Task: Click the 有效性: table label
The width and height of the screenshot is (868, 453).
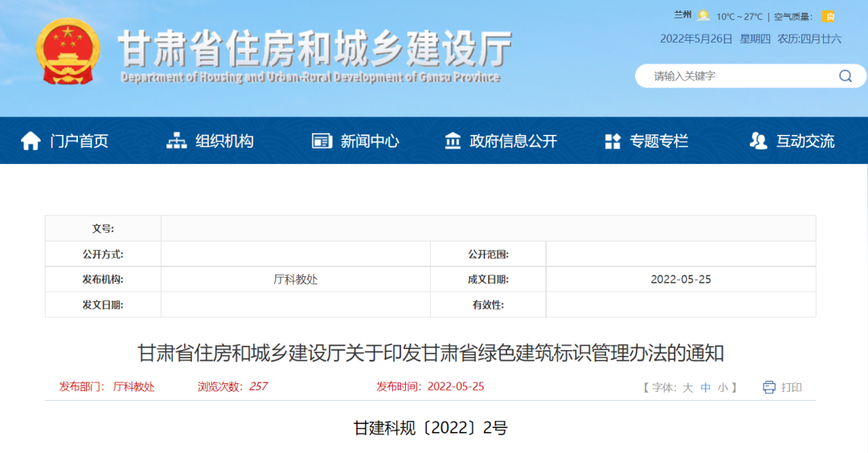Action: (489, 304)
